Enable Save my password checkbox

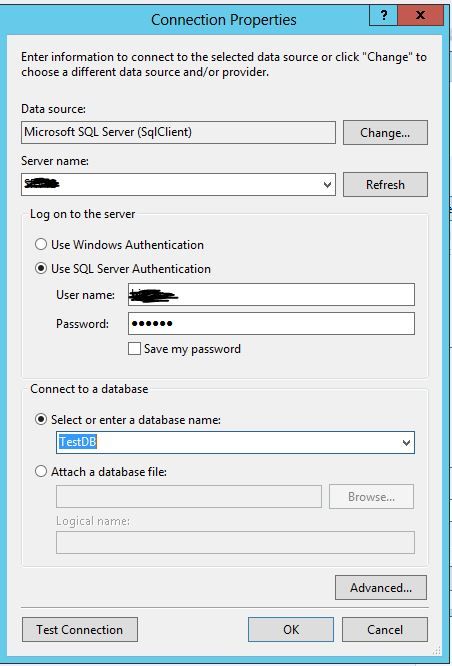[x=134, y=349]
